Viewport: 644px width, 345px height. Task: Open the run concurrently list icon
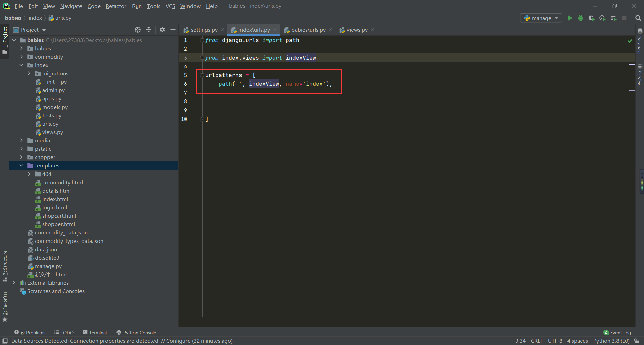coord(613,18)
